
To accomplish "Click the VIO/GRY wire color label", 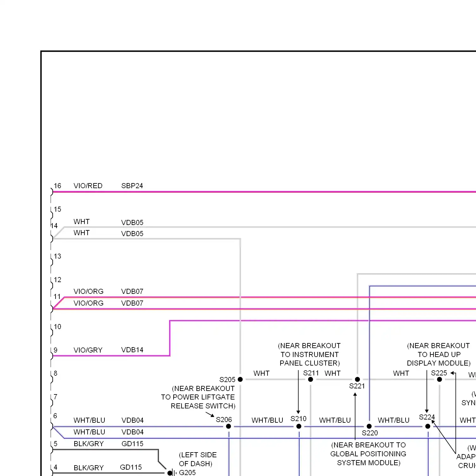I will pos(88,350).
